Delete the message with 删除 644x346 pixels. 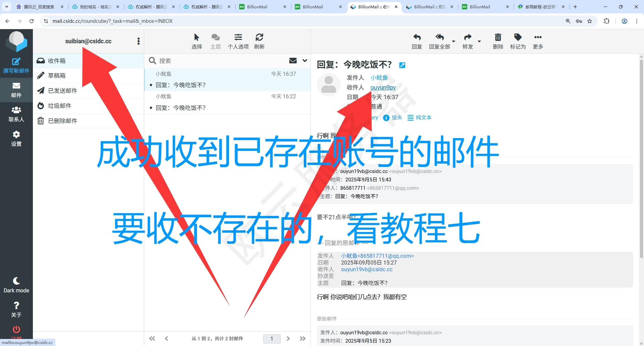point(498,41)
